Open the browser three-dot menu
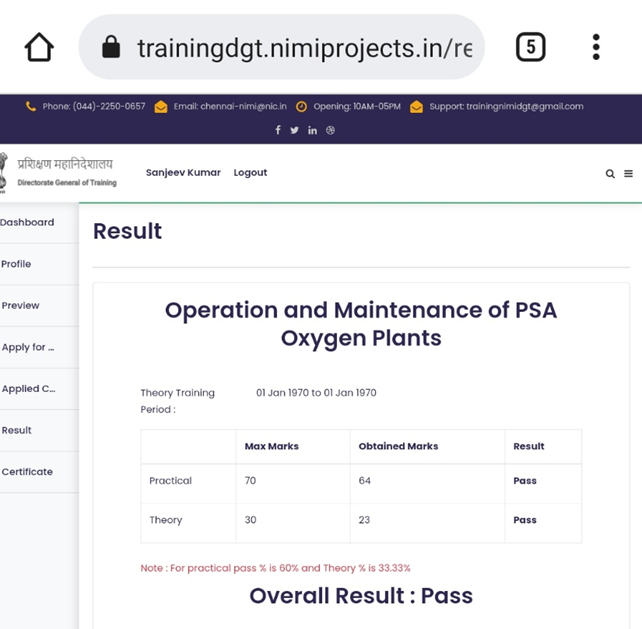Screen dimensions: 642x629 point(596,47)
